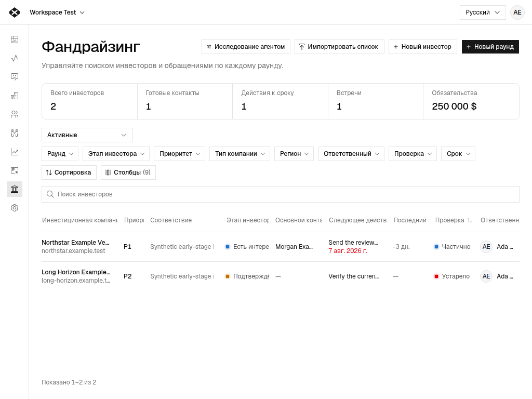Open the Long Horizon Example... investor
Image resolution: width=532 pixels, height=399 pixels.
tap(76, 272)
